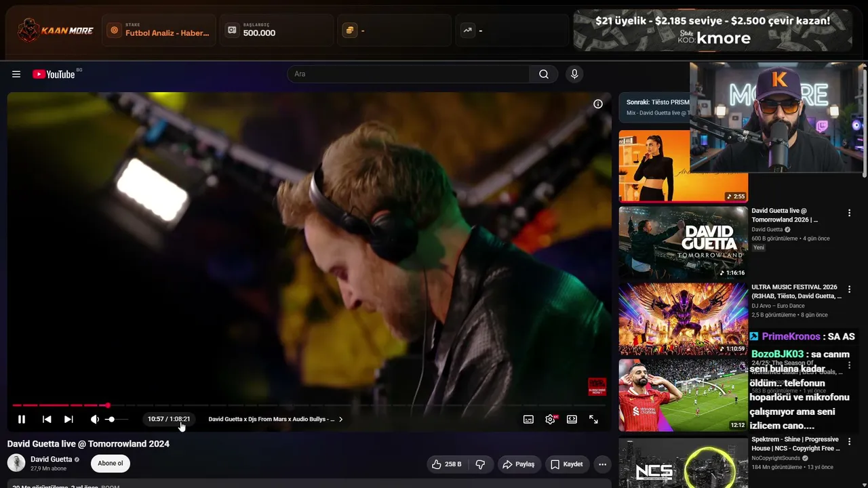Open options for ULTRA MUSIC FESTIVAL 2026 video

click(x=849, y=289)
